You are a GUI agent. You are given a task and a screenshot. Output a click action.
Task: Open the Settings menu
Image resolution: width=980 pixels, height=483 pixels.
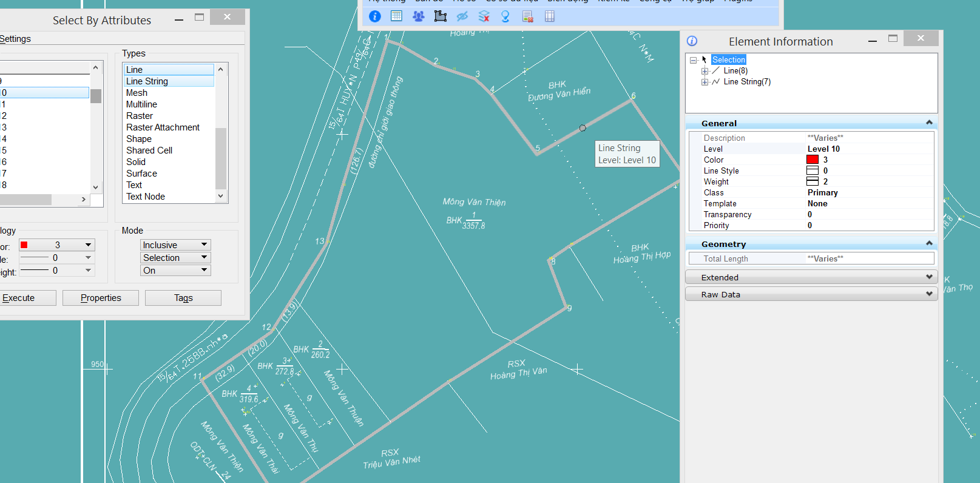click(15, 39)
